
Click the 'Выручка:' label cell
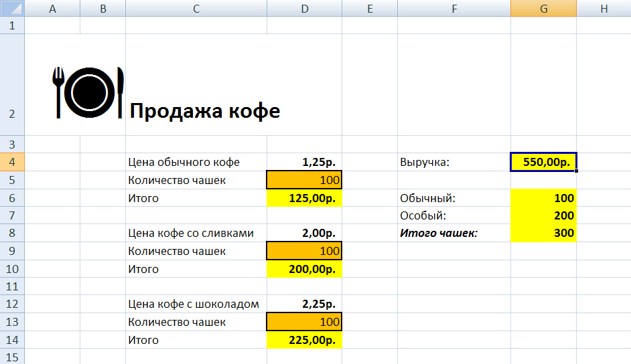click(454, 162)
